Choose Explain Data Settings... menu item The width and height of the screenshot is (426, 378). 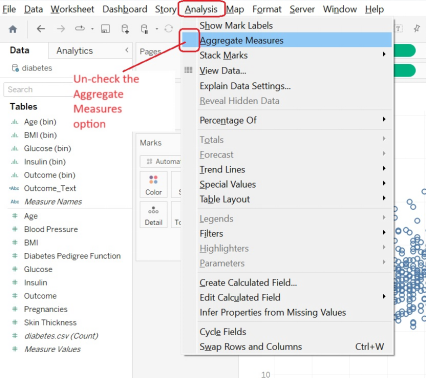(288, 86)
